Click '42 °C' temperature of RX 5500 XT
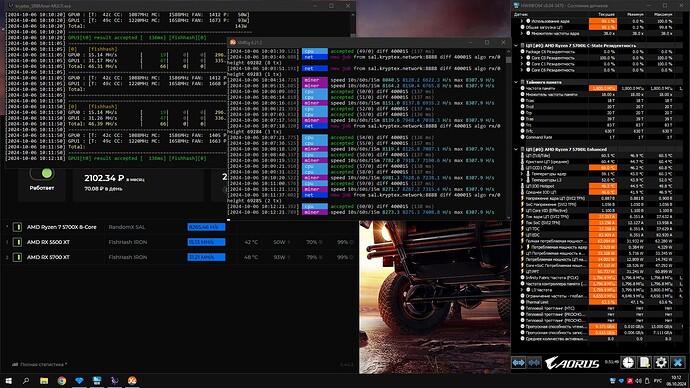This screenshot has width=690, height=388. click(251, 242)
